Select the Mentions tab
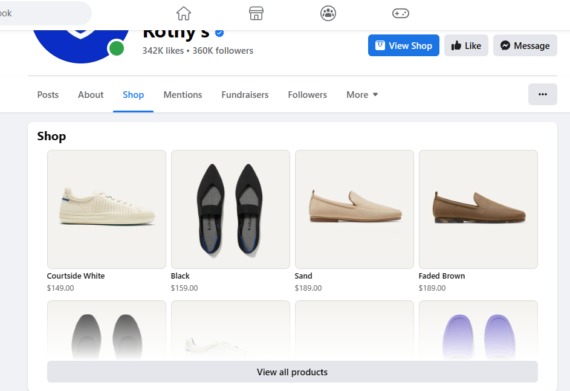The image size is (570, 391). pos(182,95)
